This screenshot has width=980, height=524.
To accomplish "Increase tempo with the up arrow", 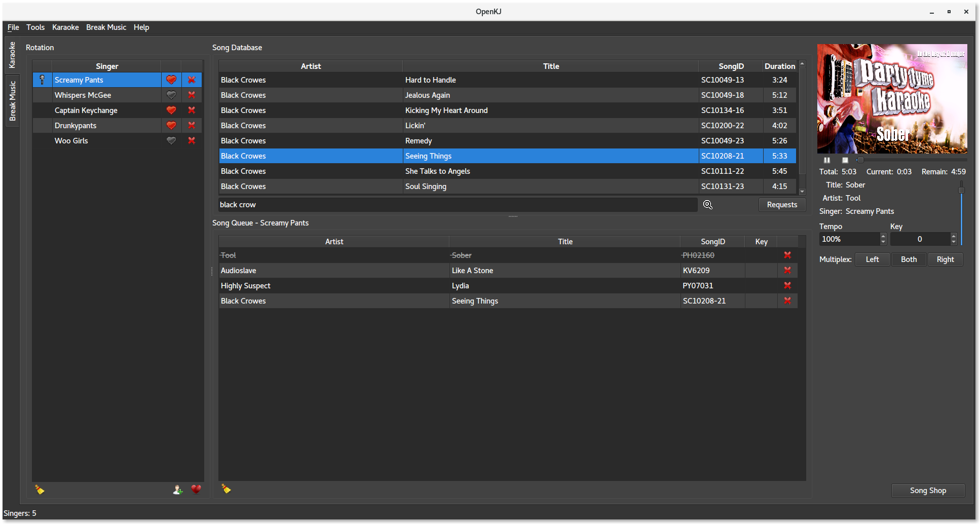I will point(883,236).
